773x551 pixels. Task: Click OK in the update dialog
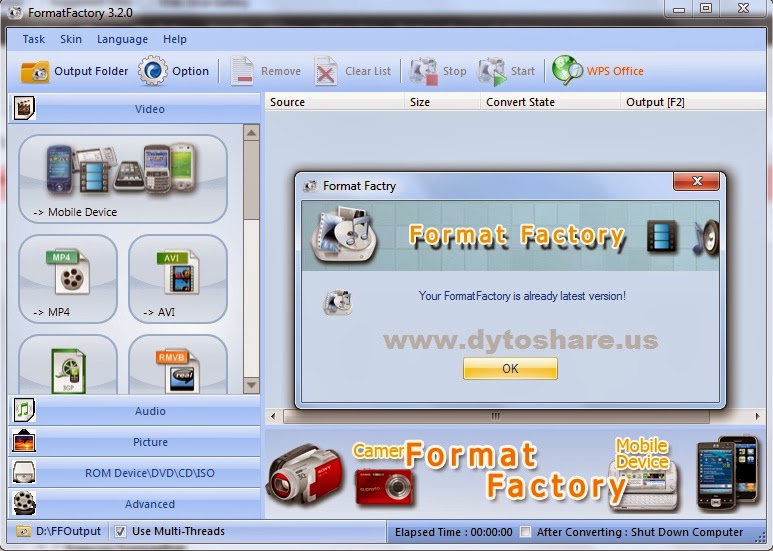point(510,369)
